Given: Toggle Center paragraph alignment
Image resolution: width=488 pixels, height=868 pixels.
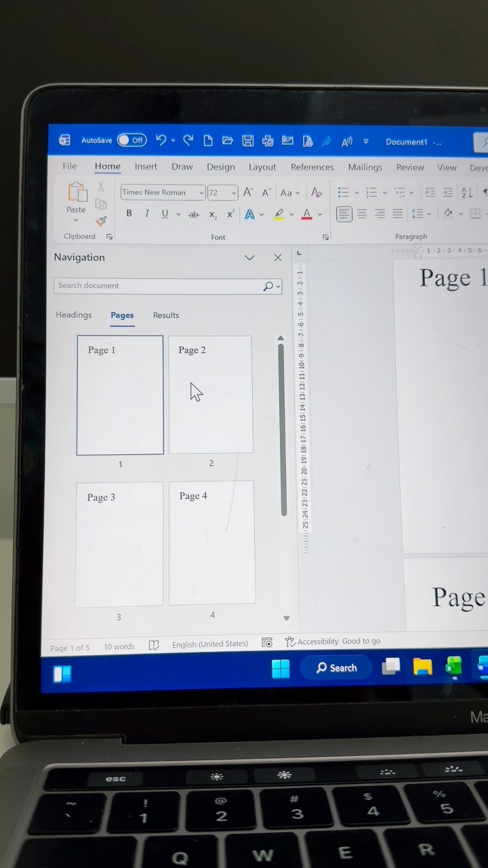Looking at the screenshot, I should tap(363, 214).
